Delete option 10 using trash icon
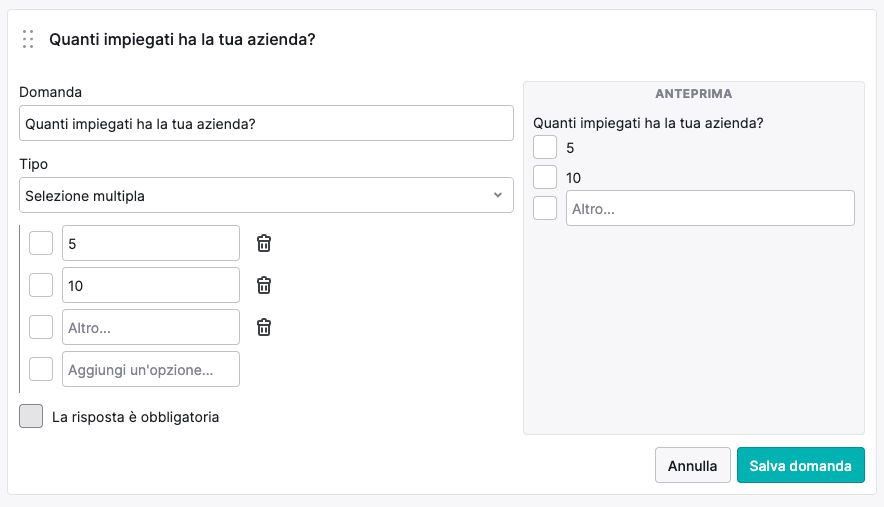This screenshot has width=884, height=507. click(x=264, y=285)
